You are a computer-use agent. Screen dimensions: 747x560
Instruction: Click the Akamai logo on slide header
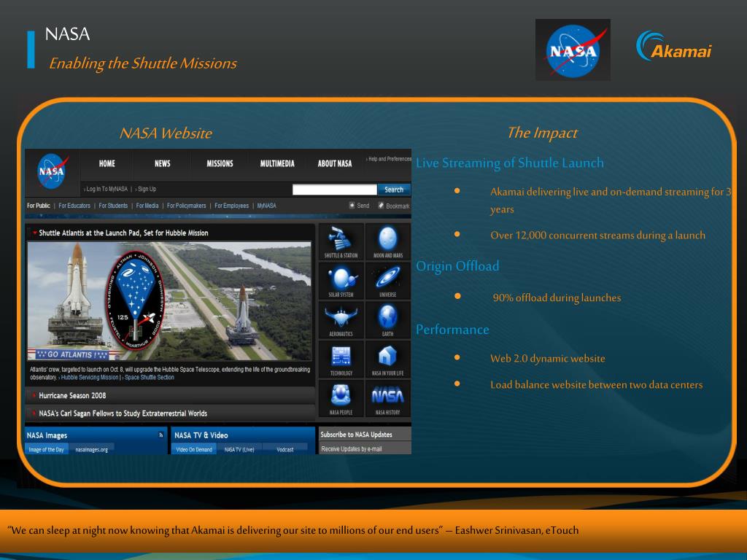[673, 46]
